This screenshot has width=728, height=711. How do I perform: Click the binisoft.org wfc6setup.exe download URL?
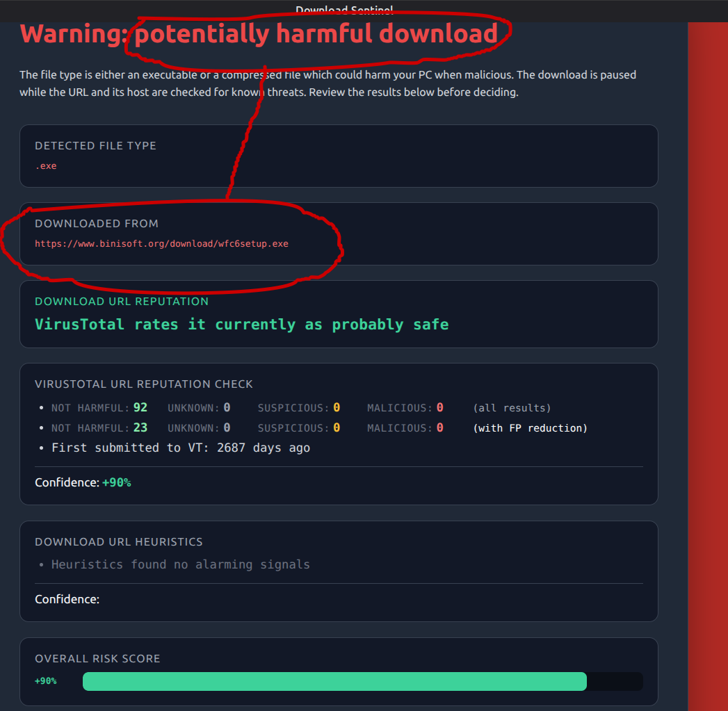(161, 244)
